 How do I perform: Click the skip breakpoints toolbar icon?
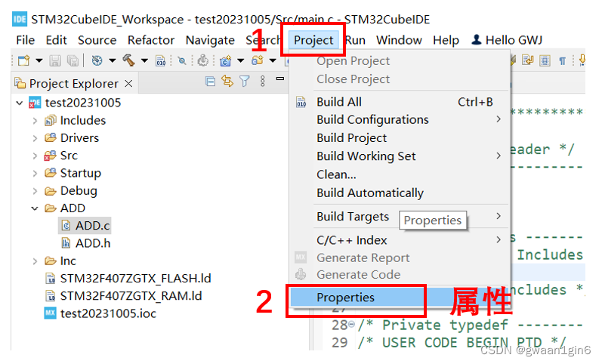click(x=182, y=60)
